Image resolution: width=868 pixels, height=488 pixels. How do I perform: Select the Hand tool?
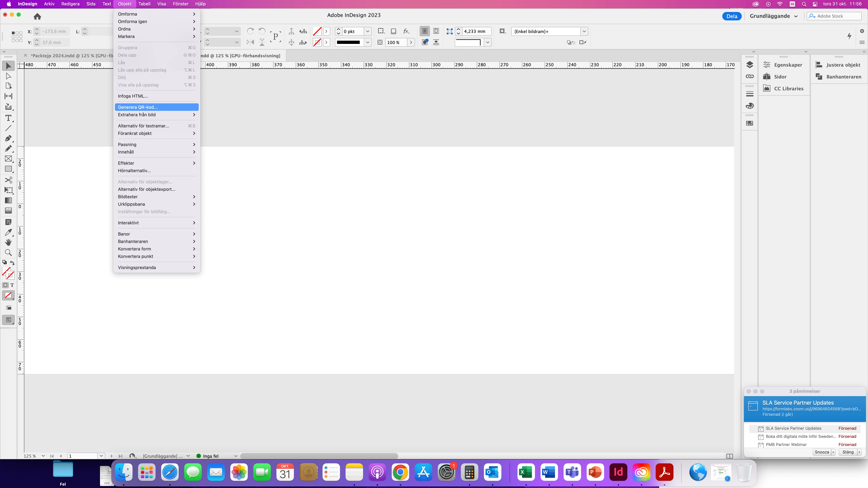point(8,242)
